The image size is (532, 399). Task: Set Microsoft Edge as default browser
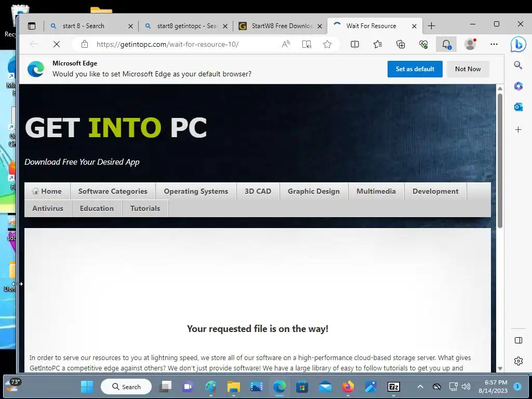415,69
